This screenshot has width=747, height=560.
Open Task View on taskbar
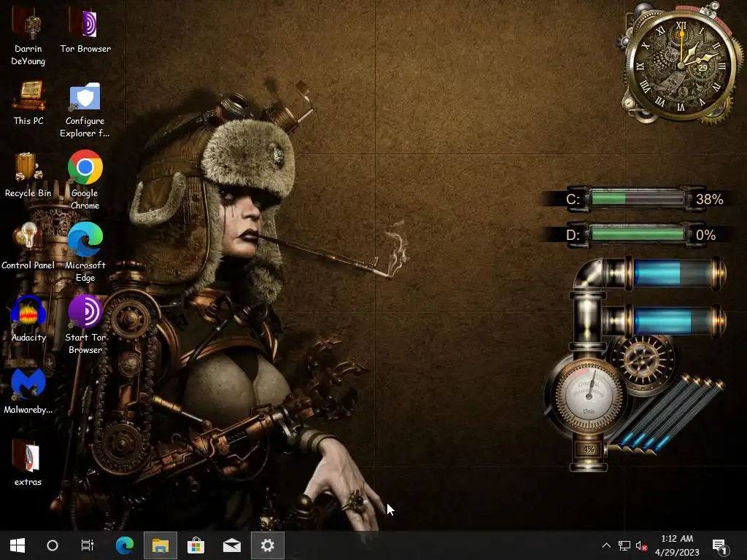[88, 545]
